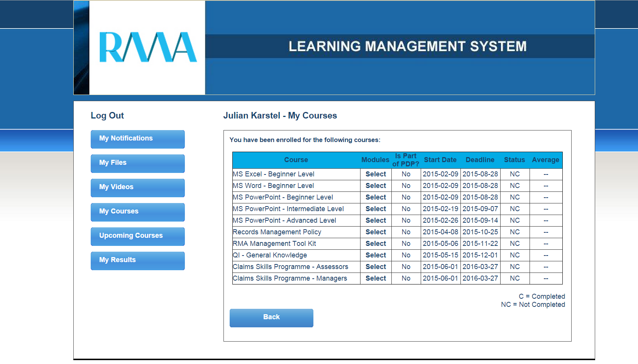Click the Status column header
This screenshot has width=638, height=364.
514,160
